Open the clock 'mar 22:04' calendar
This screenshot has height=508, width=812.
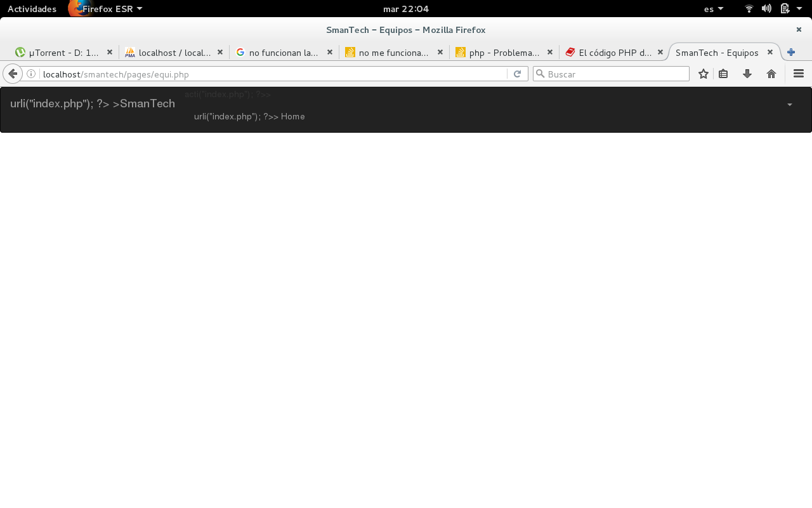tap(406, 9)
